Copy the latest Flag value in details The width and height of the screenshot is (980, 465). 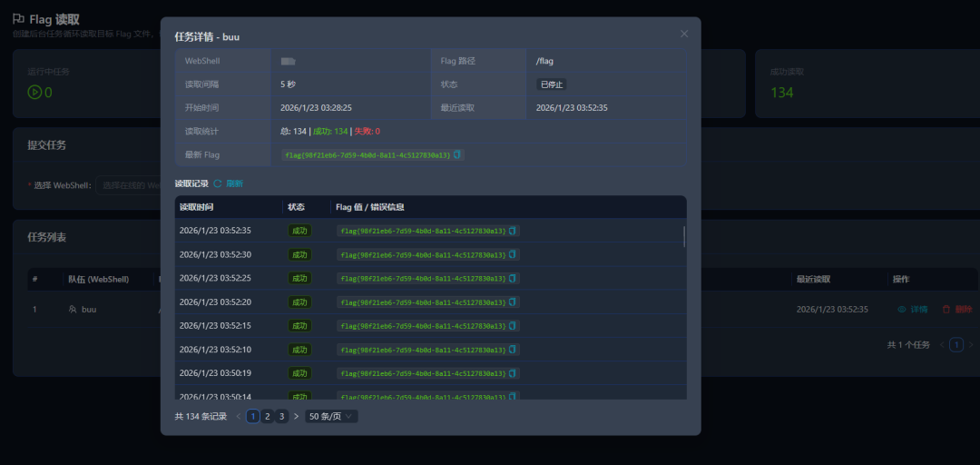[x=457, y=155]
